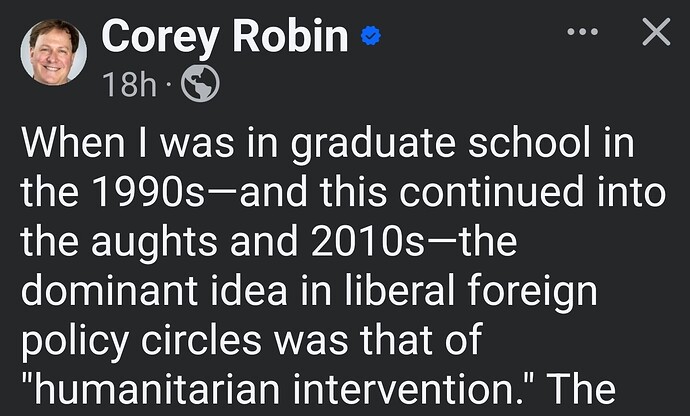Click the word "aughts"
Image resolution: width=690 pixels, height=416 pixels.
click(x=154, y=244)
